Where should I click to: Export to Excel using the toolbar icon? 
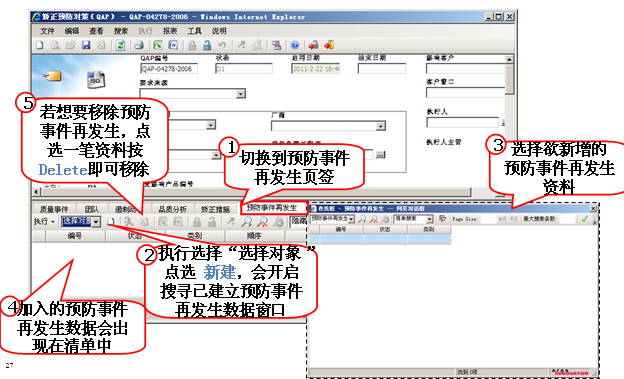[x=158, y=45]
